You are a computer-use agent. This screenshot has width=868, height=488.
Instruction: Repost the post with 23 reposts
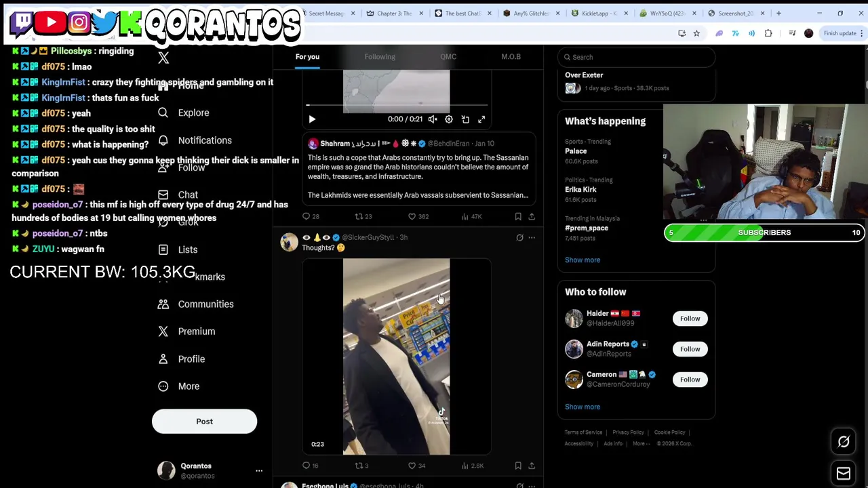(x=363, y=216)
